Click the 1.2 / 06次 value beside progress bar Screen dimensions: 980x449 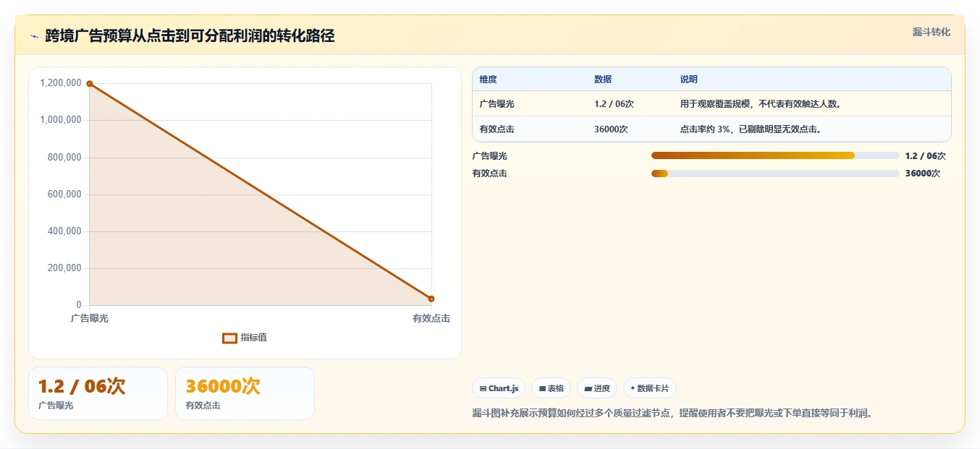pos(926,155)
